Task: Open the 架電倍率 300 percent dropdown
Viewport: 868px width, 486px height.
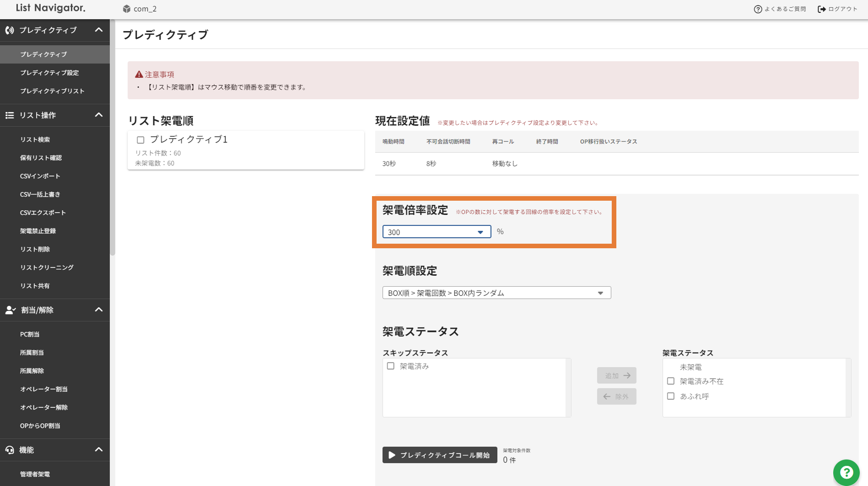Action: coord(437,232)
